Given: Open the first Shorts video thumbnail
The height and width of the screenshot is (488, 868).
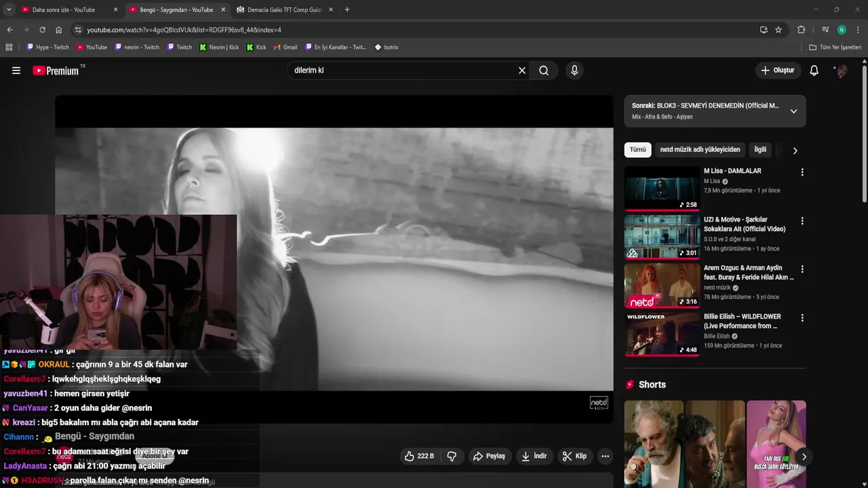Looking at the screenshot, I should point(654,444).
